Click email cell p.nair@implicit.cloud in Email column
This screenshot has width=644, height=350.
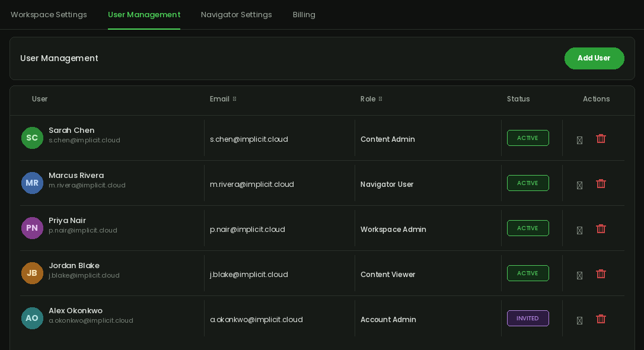click(247, 230)
